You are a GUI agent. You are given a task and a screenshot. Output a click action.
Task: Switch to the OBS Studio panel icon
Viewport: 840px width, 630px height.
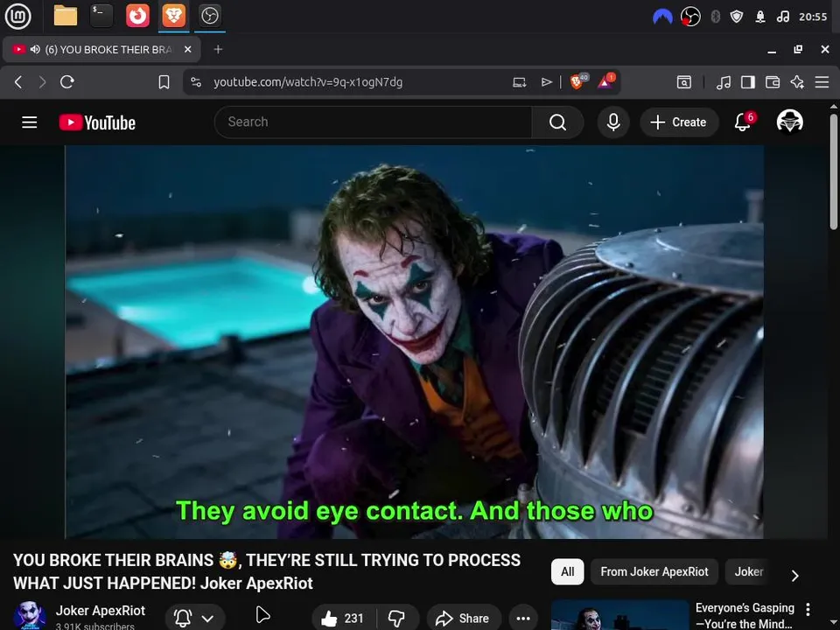pos(209,16)
